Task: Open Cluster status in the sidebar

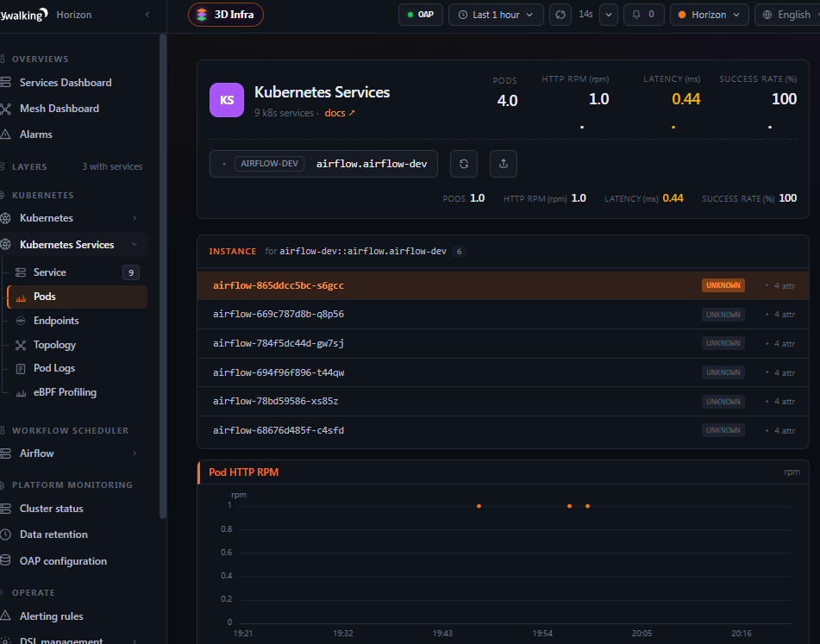Action: pos(51,509)
